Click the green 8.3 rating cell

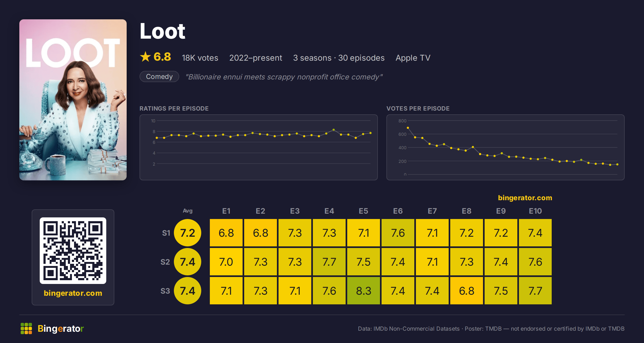[364, 291]
